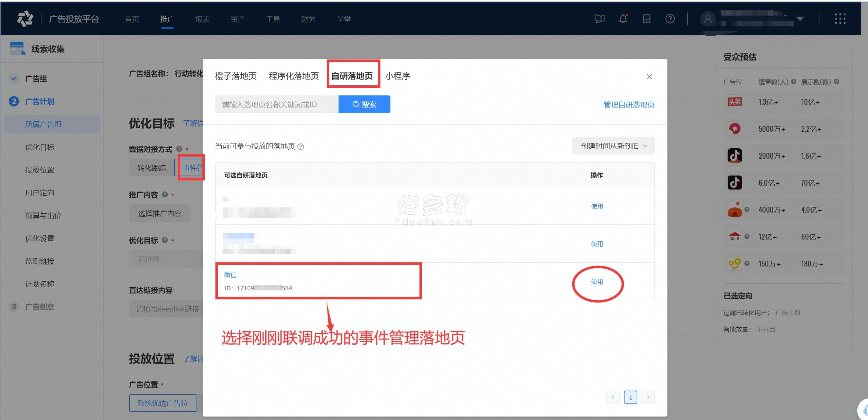Screen dimensions: 868x420
Task: Open the account dropdown arrow
Action: [800, 19]
